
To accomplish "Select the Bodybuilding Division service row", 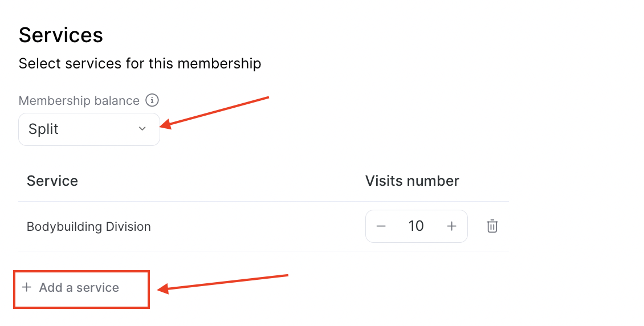I will pos(263,226).
